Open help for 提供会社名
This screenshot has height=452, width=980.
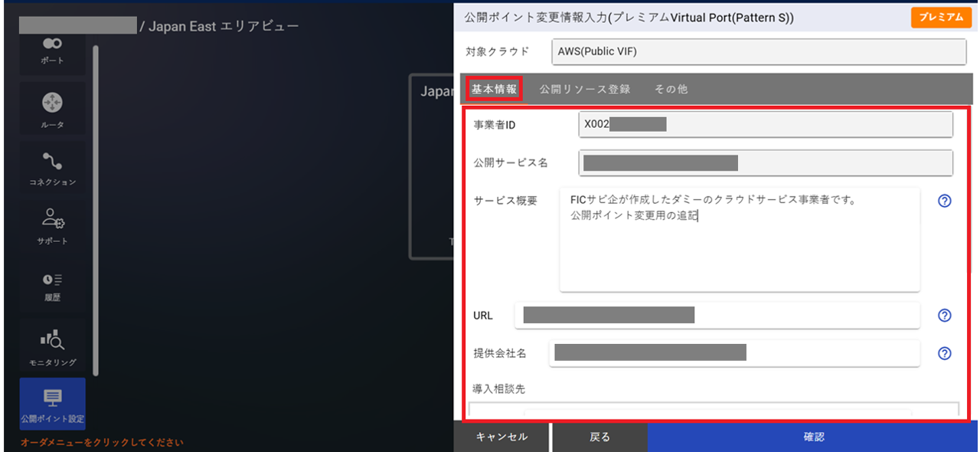[x=945, y=351]
